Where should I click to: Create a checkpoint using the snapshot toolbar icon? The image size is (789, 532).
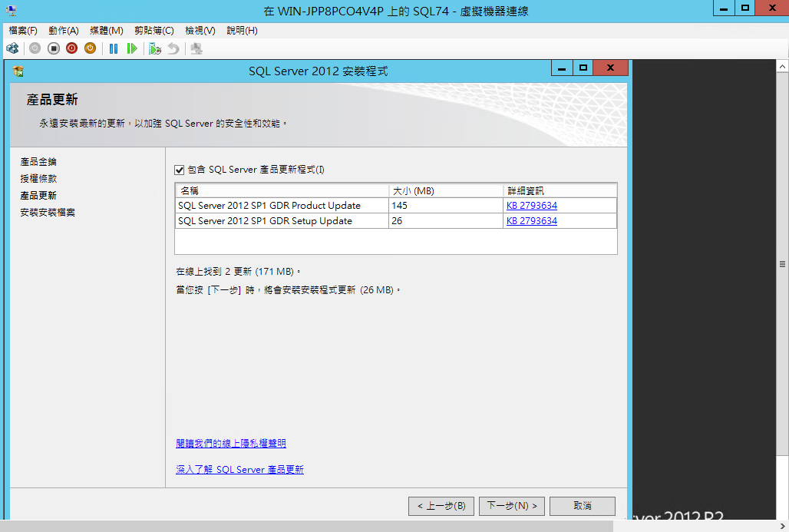click(x=155, y=48)
